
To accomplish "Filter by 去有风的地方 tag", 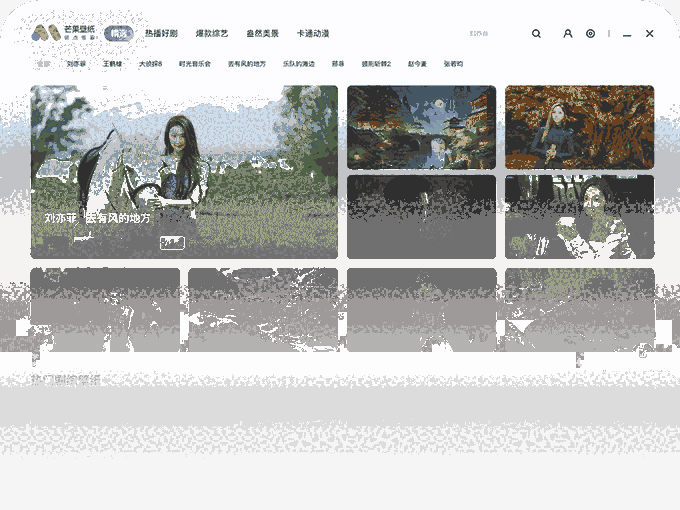I will (x=247, y=64).
